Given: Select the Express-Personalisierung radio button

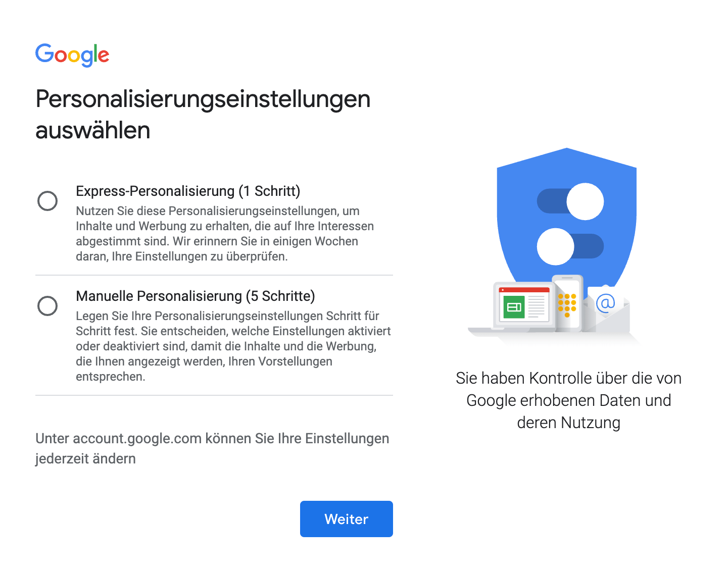Looking at the screenshot, I should 47,201.
